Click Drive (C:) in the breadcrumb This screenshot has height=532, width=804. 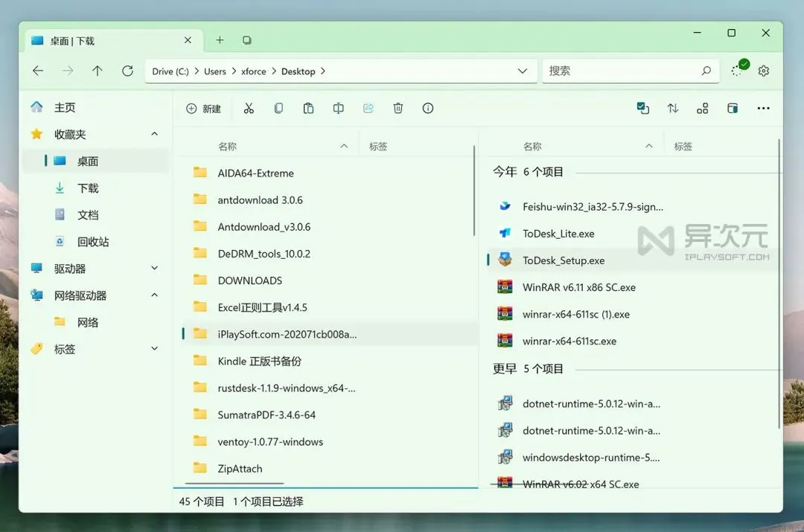click(x=170, y=71)
